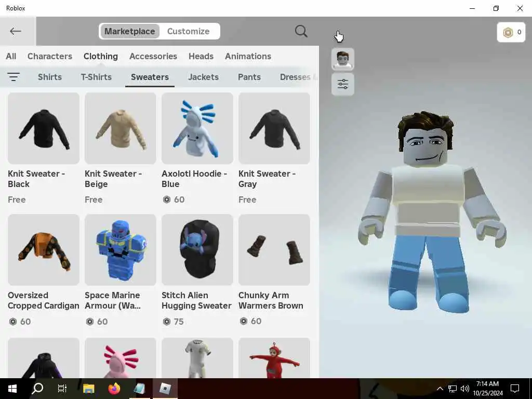
Task: Click the 75 Robux price of Stitch sweater
Action: pos(174,321)
